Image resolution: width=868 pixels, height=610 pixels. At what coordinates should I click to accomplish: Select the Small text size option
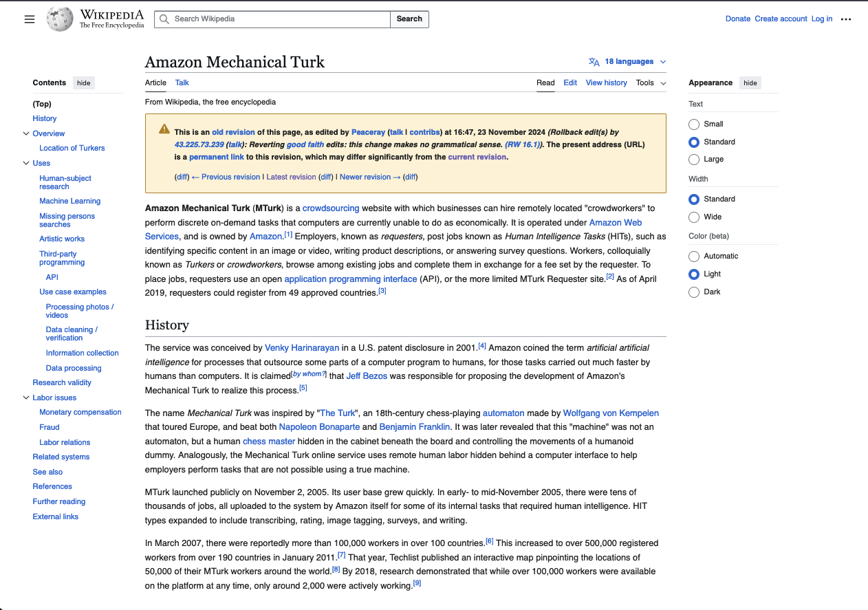[694, 124]
